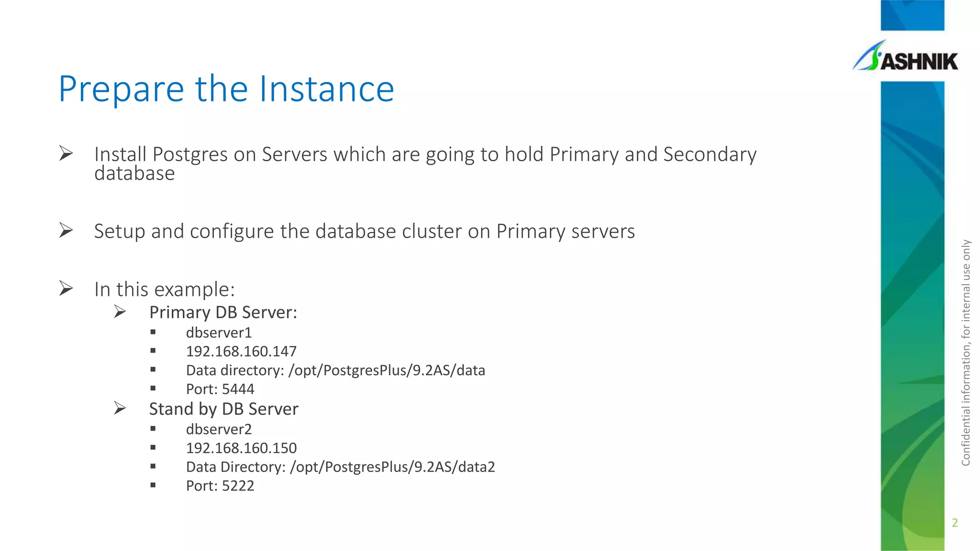Click the arrow bullet before Stand by DB Server
This screenshot has height=551, width=980.
click(120, 408)
